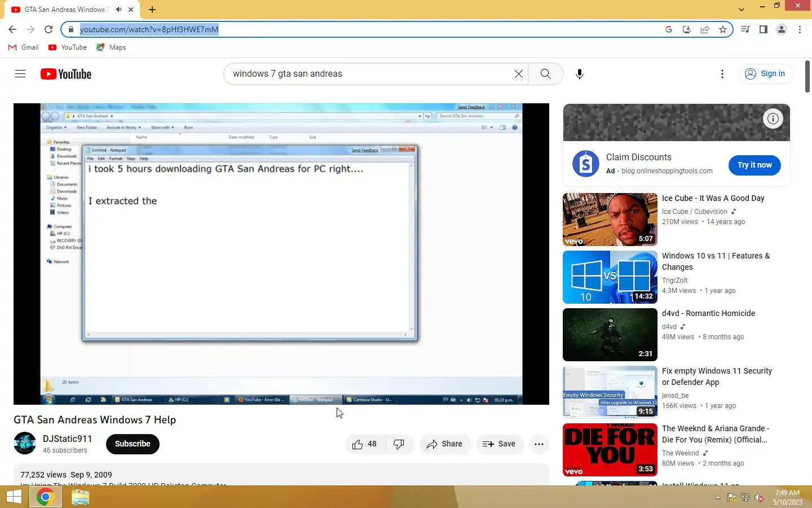Open The Weeknd Die For You thumbnail
Screen dimensions: 812x508
click(x=610, y=450)
